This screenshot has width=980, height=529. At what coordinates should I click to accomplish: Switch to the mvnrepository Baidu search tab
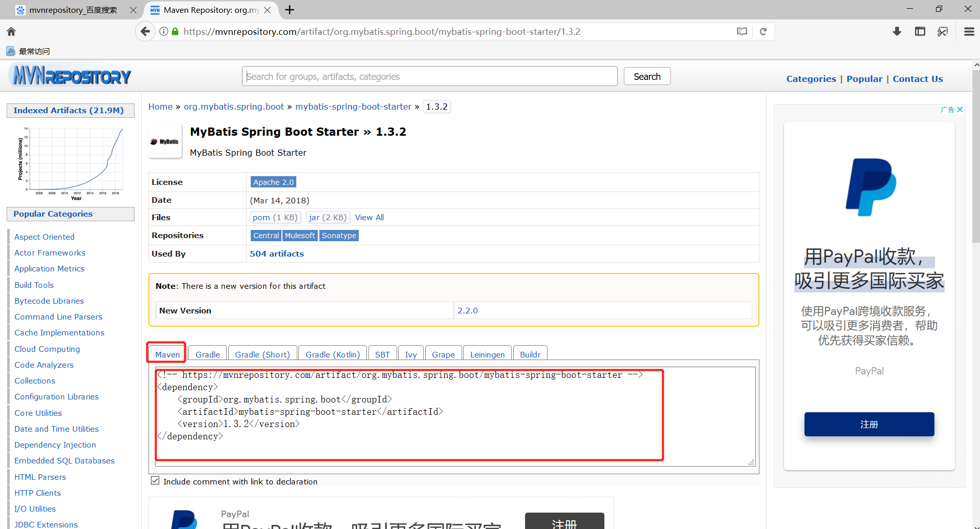click(73, 10)
